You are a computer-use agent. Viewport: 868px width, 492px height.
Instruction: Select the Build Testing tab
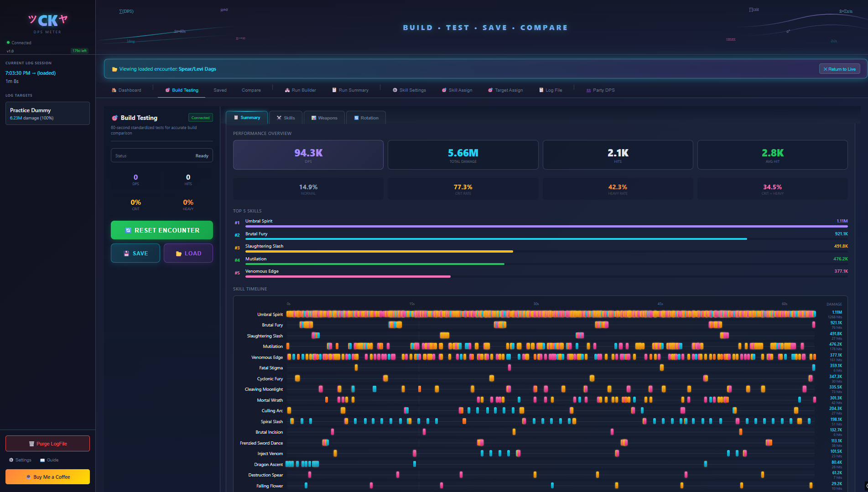pos(182,90)
